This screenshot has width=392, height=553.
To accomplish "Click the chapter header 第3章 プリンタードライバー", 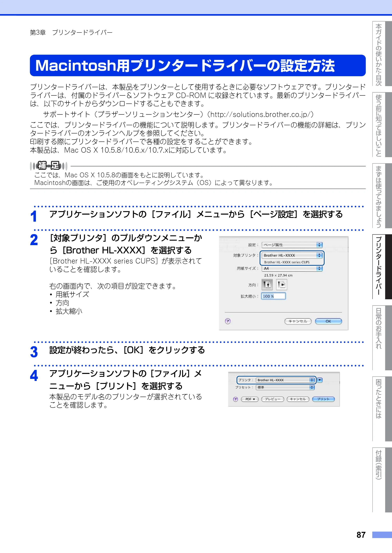I will pyautogui.click(x=71, y=32).
